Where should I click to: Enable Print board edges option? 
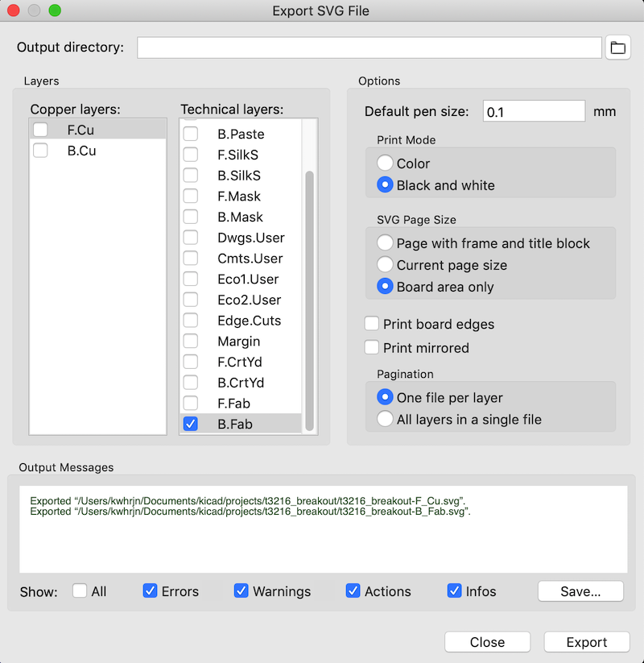coord(371,324)
